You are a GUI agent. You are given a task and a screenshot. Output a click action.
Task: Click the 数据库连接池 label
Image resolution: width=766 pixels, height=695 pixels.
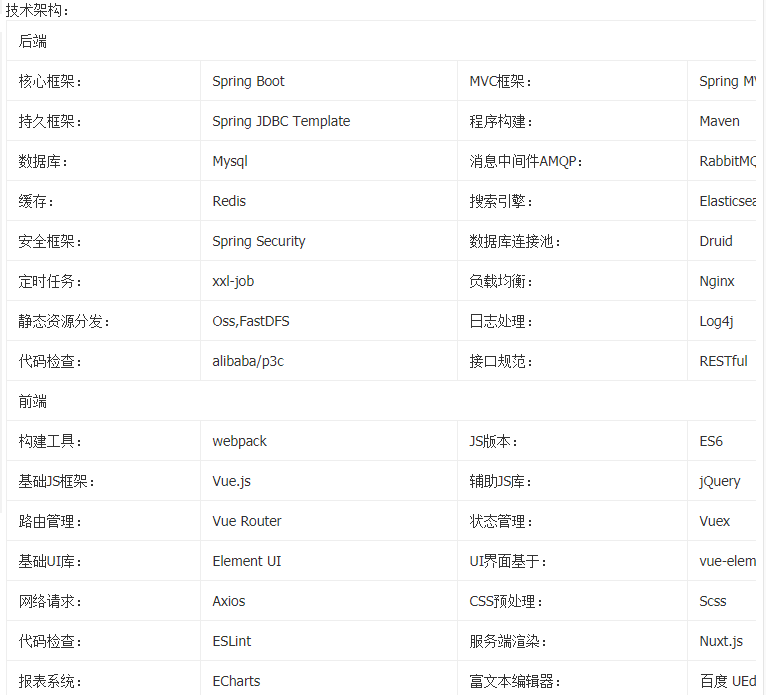(x=514, y=241)
